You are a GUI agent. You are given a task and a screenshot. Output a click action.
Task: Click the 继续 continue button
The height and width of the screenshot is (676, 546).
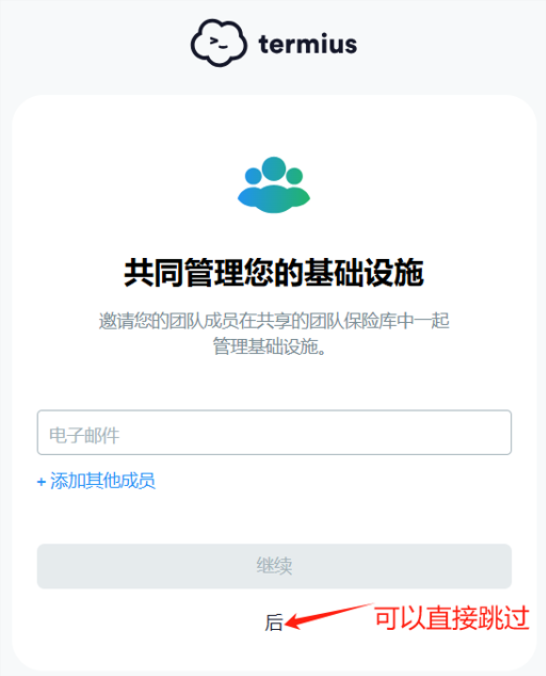[274, 566]
